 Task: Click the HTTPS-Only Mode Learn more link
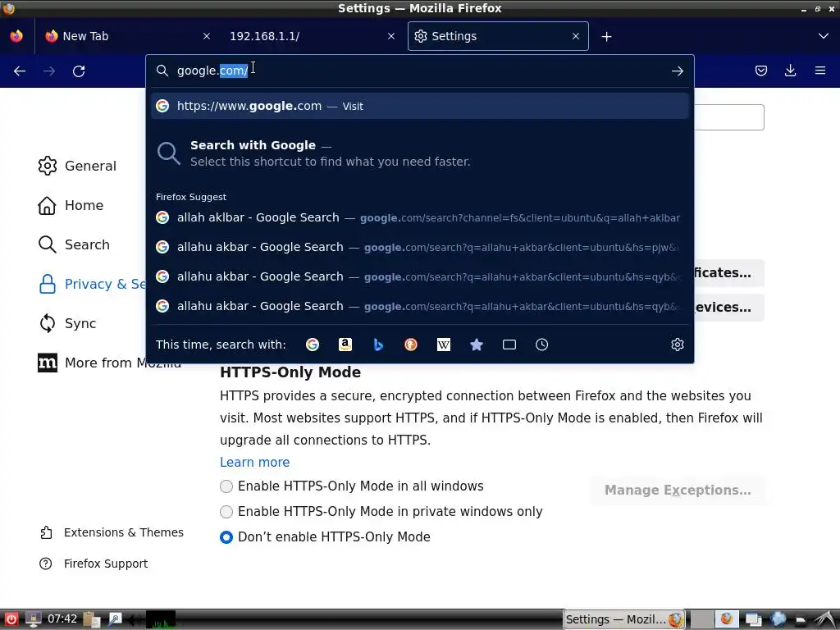[254, 463]
